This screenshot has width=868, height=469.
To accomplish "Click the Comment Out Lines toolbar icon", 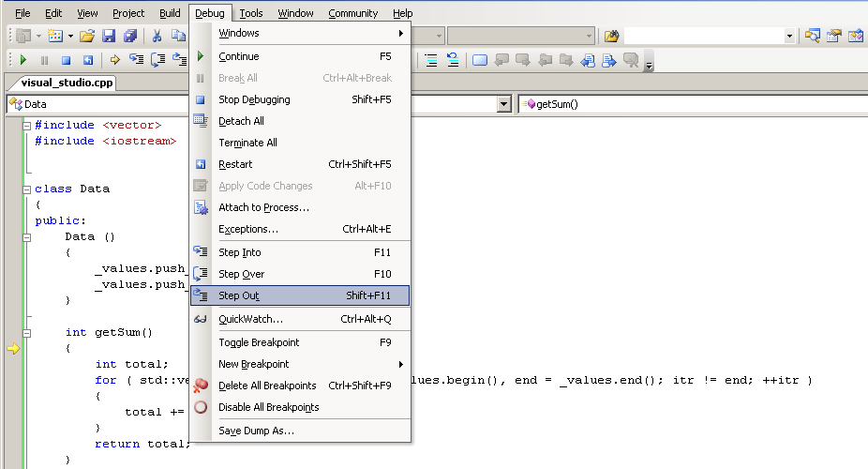I will pos(431,60).
